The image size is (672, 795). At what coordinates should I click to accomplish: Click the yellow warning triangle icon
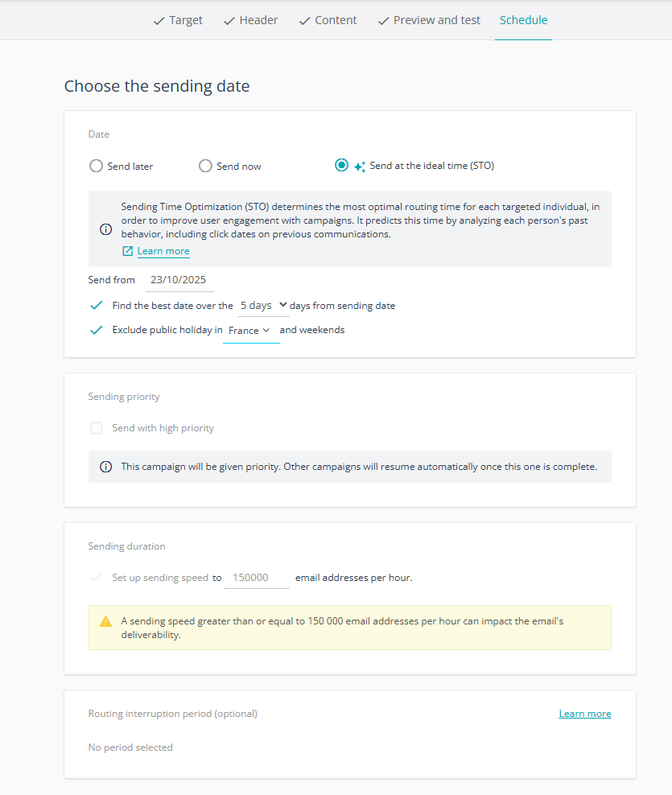(105, 621)
